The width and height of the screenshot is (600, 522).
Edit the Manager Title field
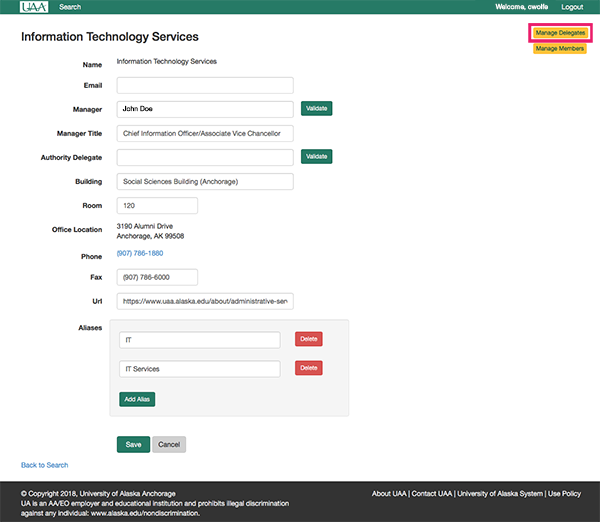[x=204, y=133]
